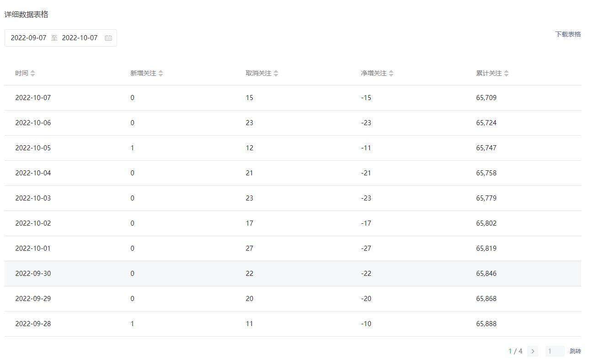This screenshot has width=593, height=364.
Task: Sort table by 累计关注 column
Action: click(506, 73)
